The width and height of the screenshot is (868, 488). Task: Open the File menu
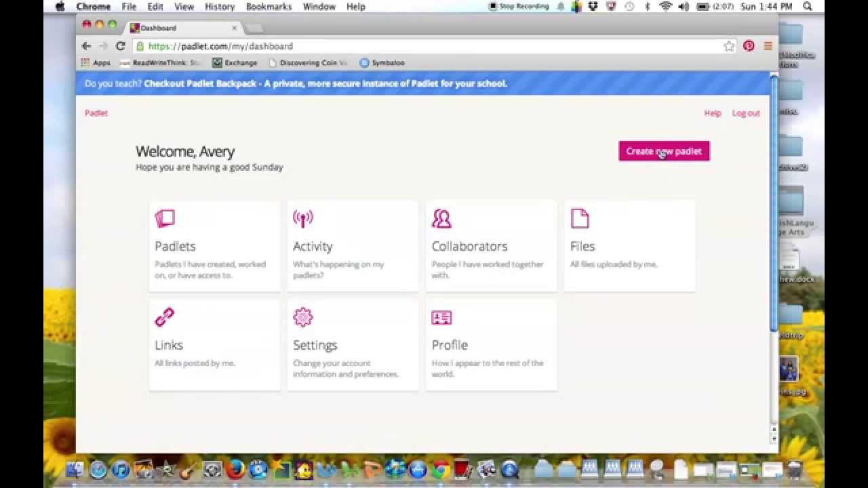[129, 6]
